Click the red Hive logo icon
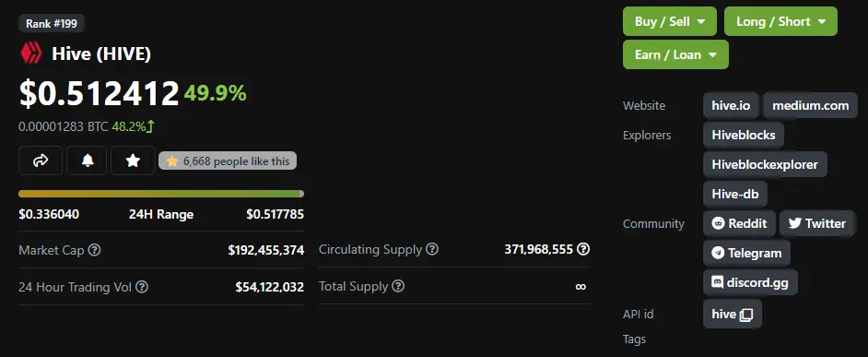 tap(31, 54)
